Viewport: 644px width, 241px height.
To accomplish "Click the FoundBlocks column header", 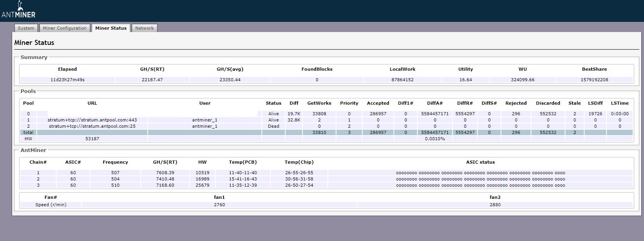I will pyautogui.click(x=317, y=69).
